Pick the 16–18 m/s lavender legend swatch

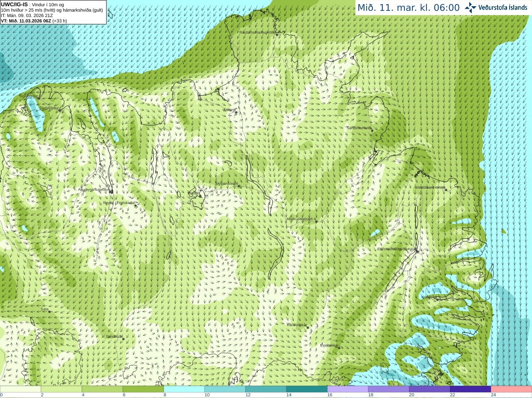pyautogui.click(x=348, y=389)
